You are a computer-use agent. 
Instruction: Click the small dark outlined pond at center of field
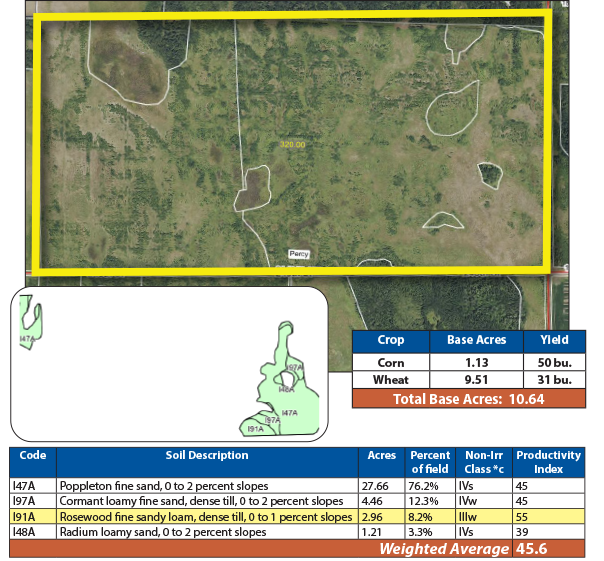pos(254,188)
